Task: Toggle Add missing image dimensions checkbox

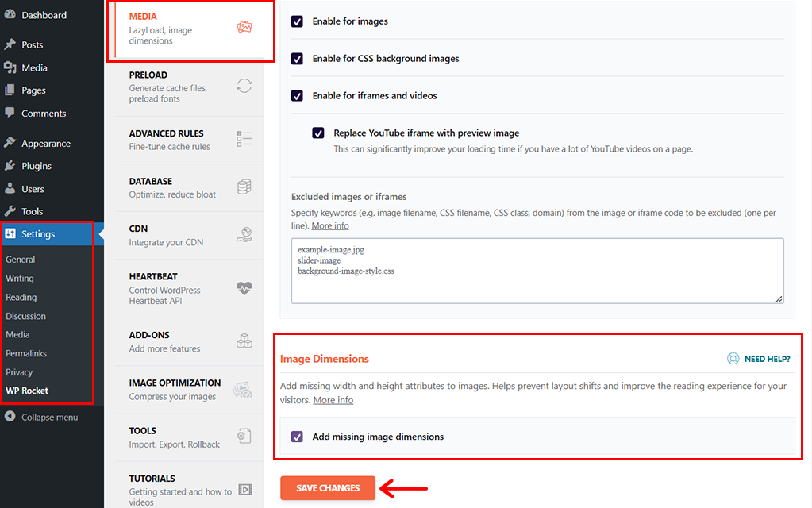Action: point(297,437)
